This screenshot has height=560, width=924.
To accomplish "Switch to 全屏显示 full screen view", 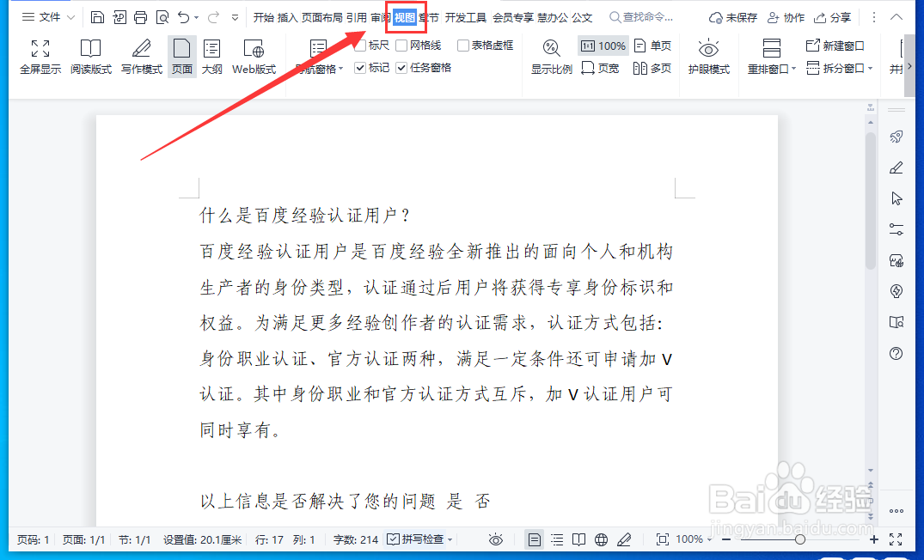I will 40,56.
